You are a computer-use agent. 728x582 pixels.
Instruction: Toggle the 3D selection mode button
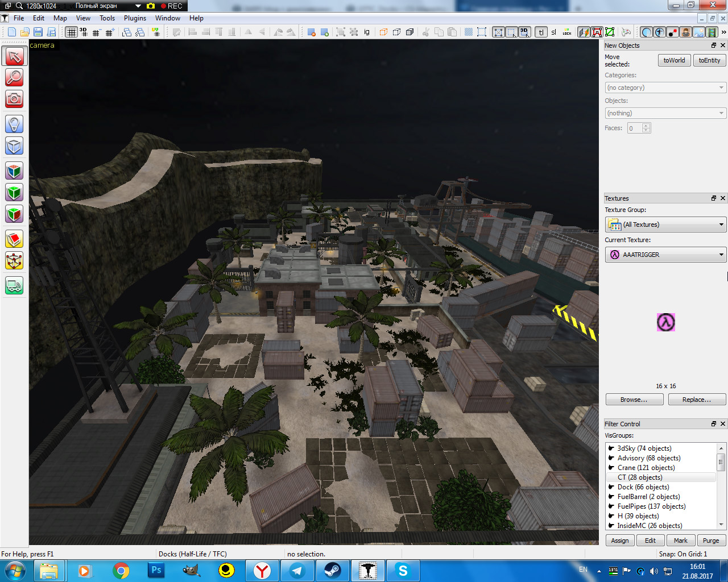[524, 32]
